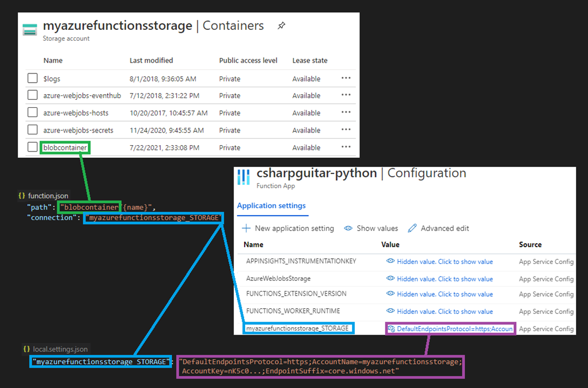Click the storage account icon
The width and height of the screenshot is (588, 388).
tap(30, 29)
